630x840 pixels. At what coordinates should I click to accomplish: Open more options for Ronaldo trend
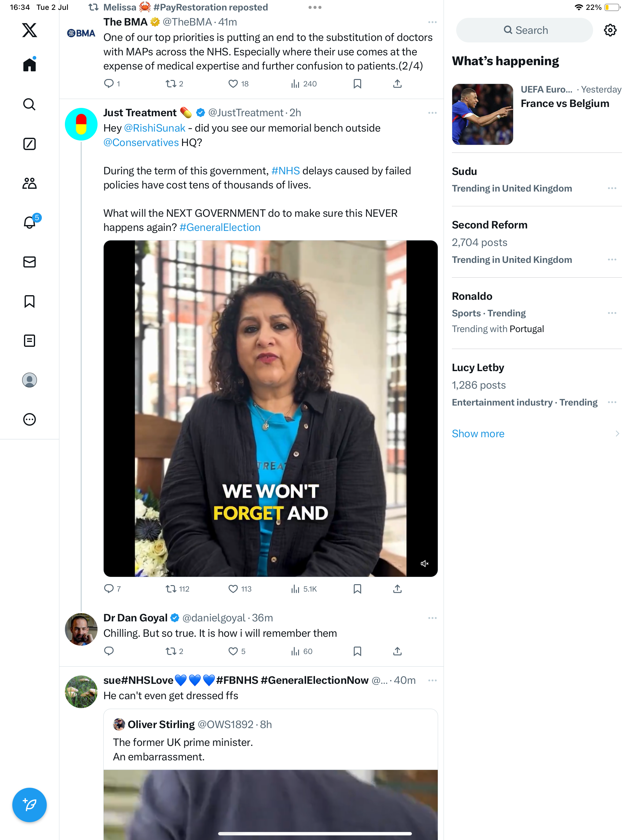612,313
